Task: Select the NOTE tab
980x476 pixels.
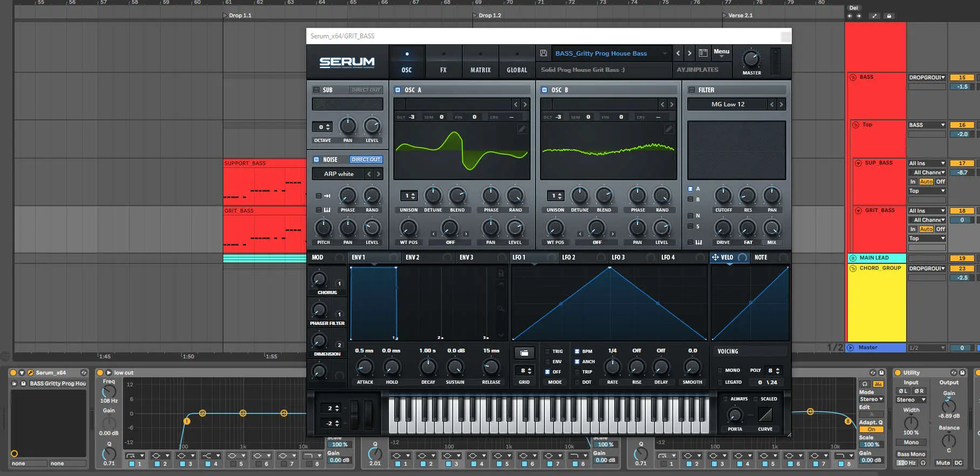Action: 760,257
